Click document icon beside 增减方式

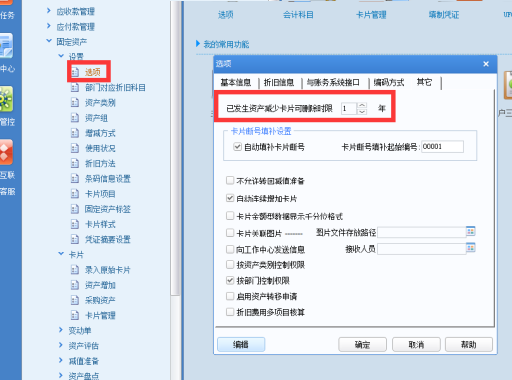75,133
